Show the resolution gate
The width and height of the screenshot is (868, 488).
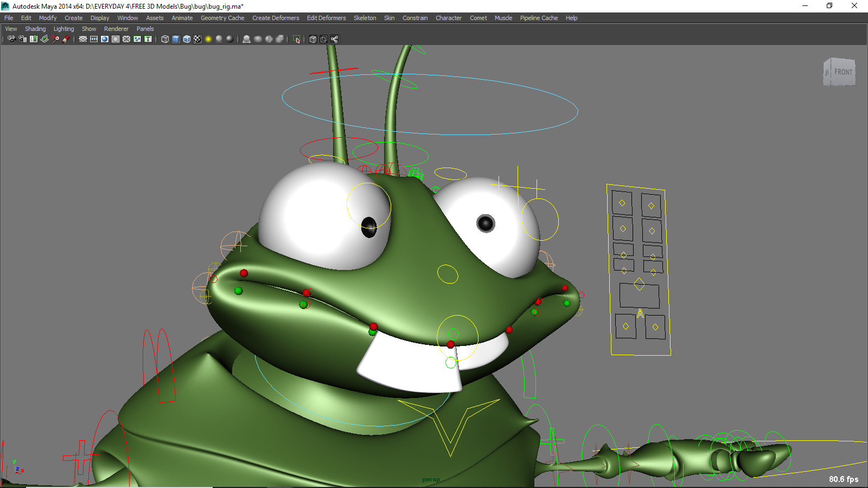104,39
